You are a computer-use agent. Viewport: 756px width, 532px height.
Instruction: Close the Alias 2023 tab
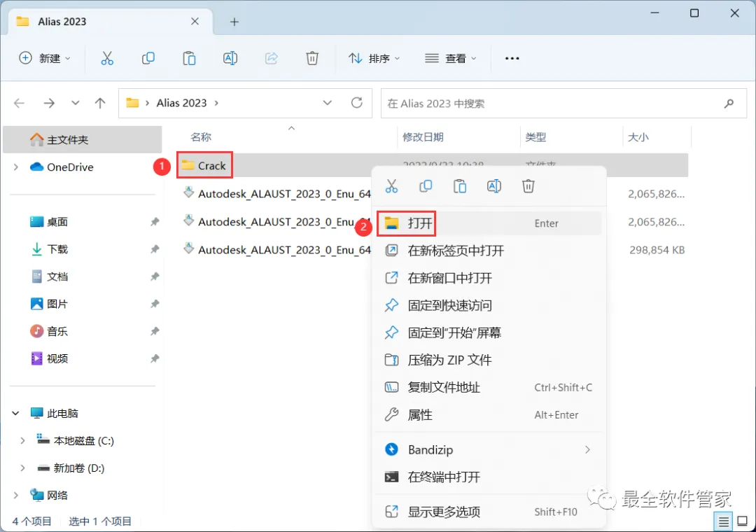[x=195, y=21]
